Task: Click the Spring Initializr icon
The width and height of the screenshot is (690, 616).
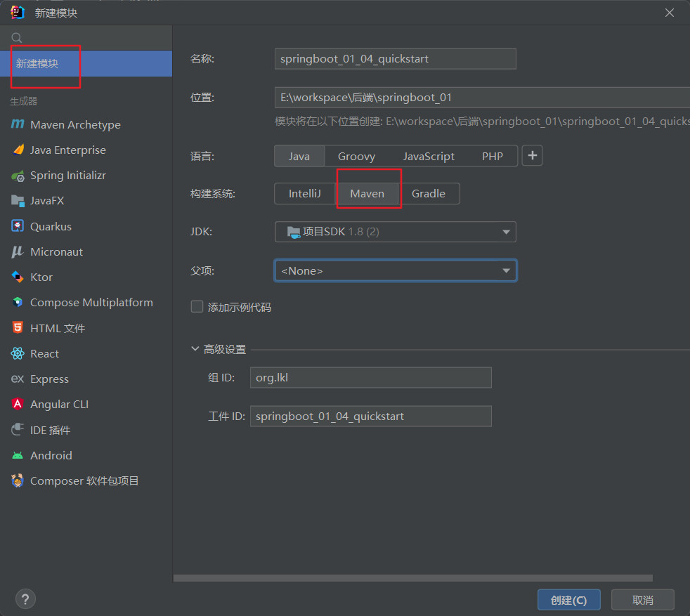Action: 18,176
